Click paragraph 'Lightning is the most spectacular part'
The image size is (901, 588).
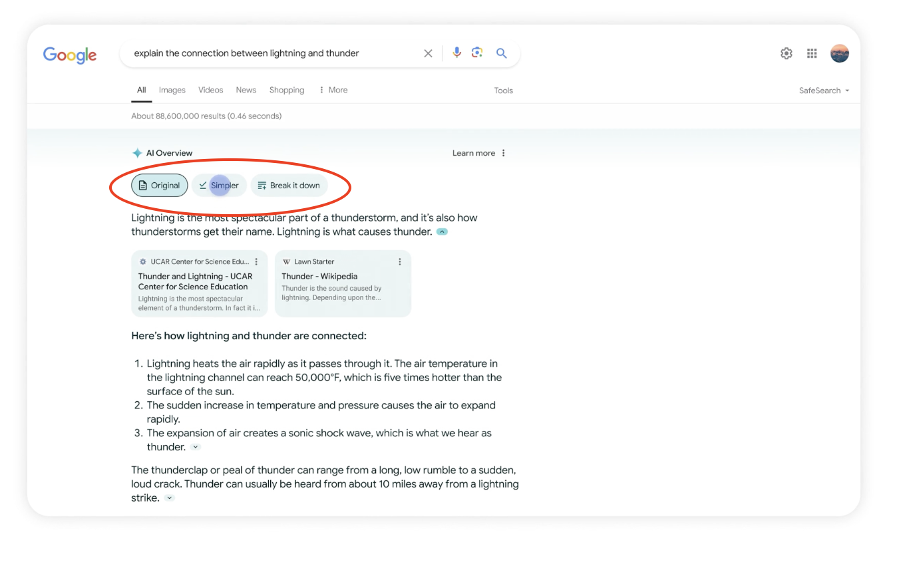[x=304, y=225]
